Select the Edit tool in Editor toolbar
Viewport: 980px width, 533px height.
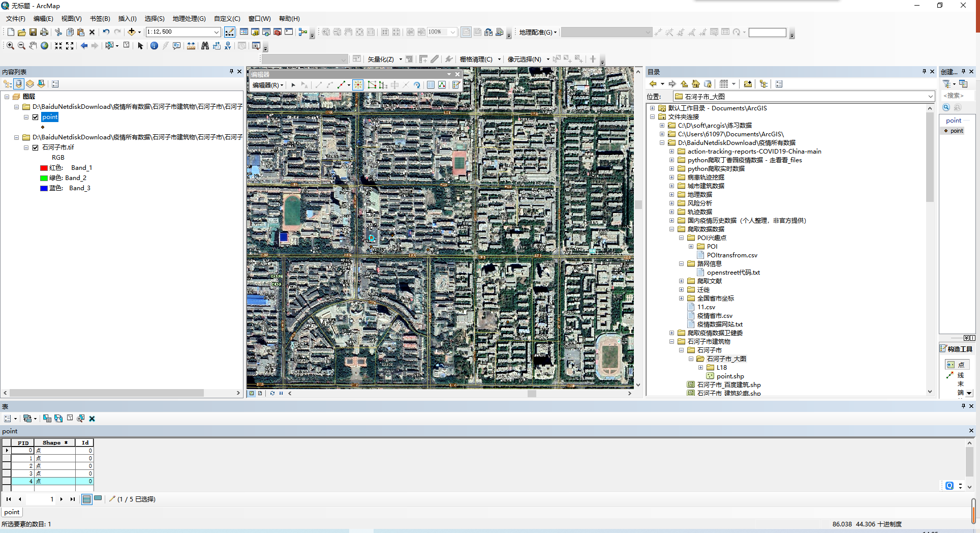(x=293, y=85)
